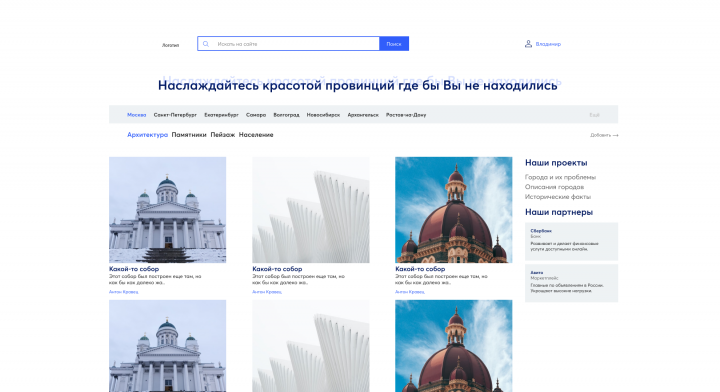Screen dimensions: 720x392
Task: Click the user profile icon beside Владимир
Action: (x=528, y=44)
